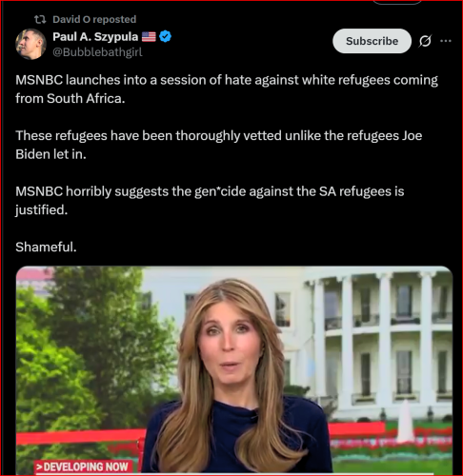This screenshot has width=463, height=476.
Task: Click the paragraph starting 'MSNBC launches into'
Action: 227,89
